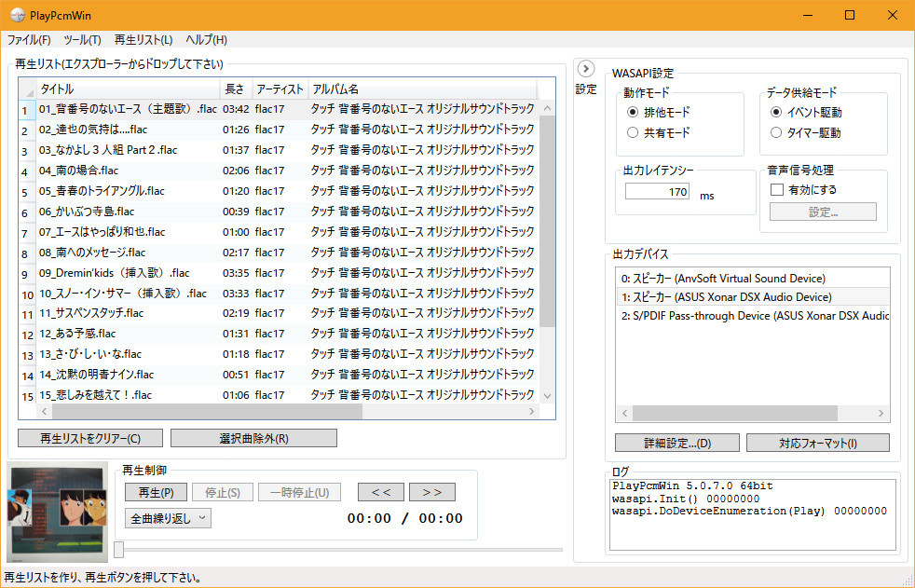Open the 全曲繰り返し repeat mode dropdown
915x588 pixels.
click(x=168, y=518)
